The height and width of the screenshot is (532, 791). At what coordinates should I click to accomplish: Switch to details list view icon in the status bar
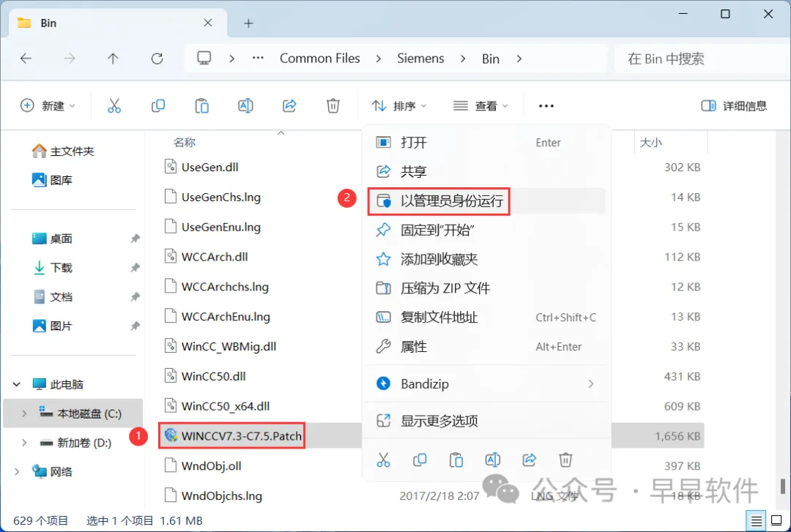click(756, 521)
